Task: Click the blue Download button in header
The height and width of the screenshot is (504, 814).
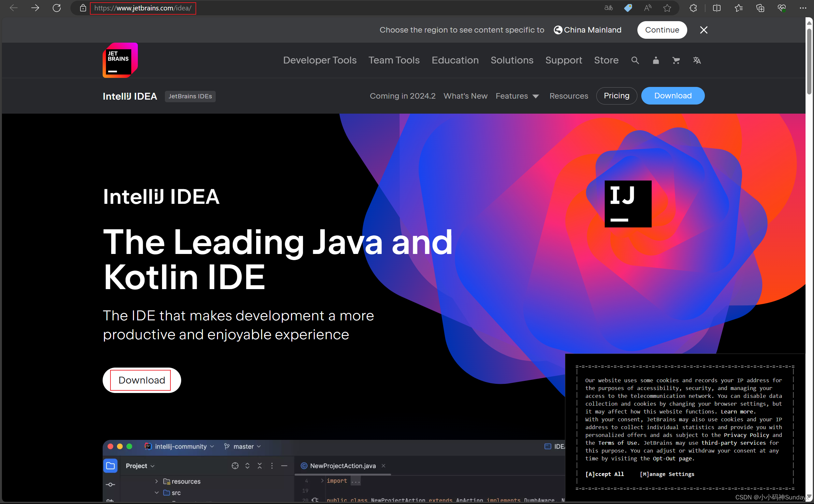Action: click(x=673, y=96)
